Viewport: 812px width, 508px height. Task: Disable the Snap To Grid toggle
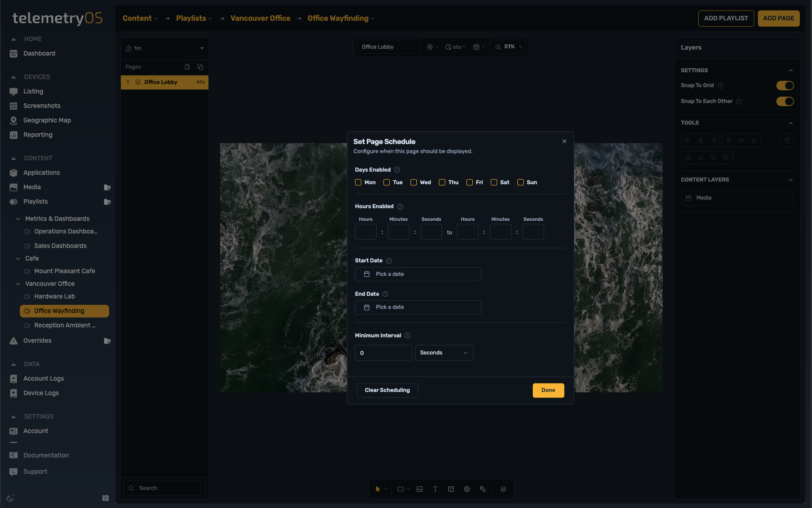coord(785,85)
